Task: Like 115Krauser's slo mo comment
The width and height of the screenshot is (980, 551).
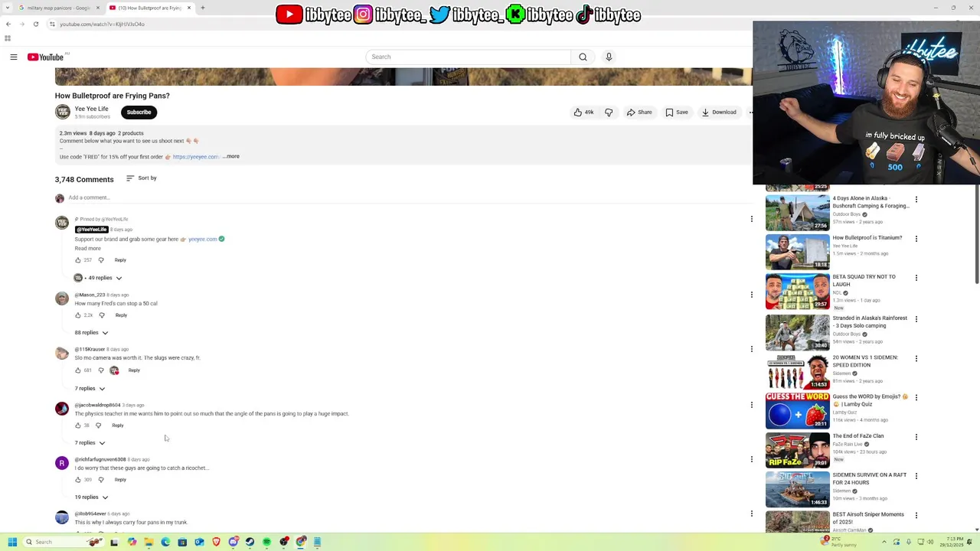Action: pyautogui.click(x=78, y=370)
